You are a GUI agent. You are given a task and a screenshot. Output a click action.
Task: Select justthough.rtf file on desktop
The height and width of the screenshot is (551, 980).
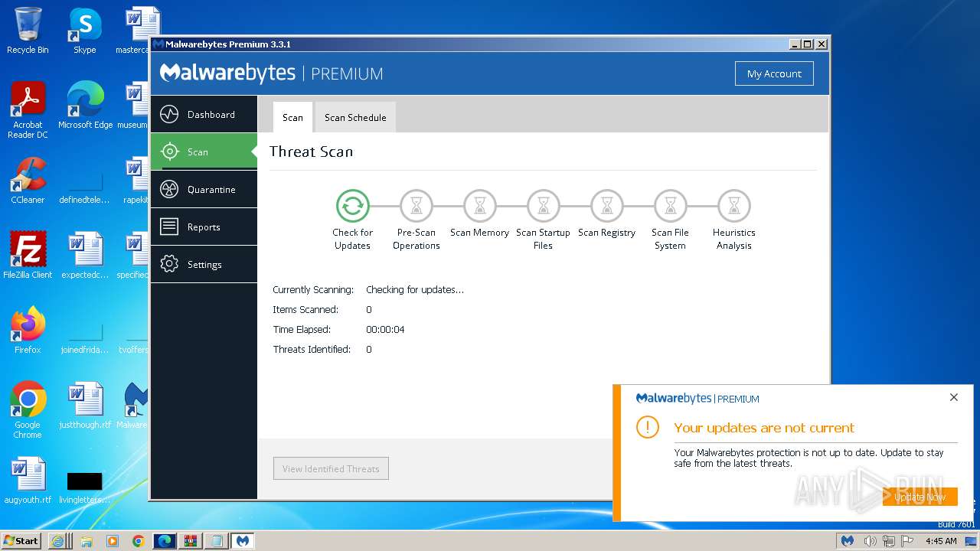point(85,406)
